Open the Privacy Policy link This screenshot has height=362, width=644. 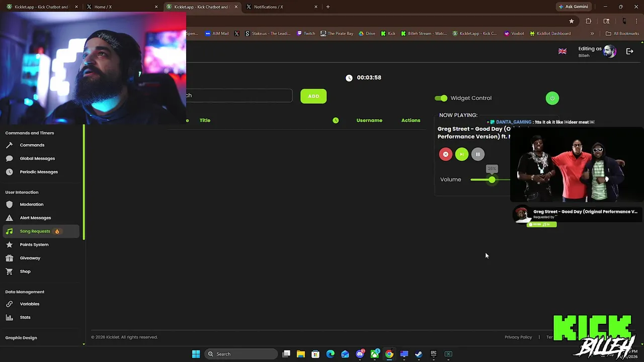pyautogui.click(x=518, y=337)
